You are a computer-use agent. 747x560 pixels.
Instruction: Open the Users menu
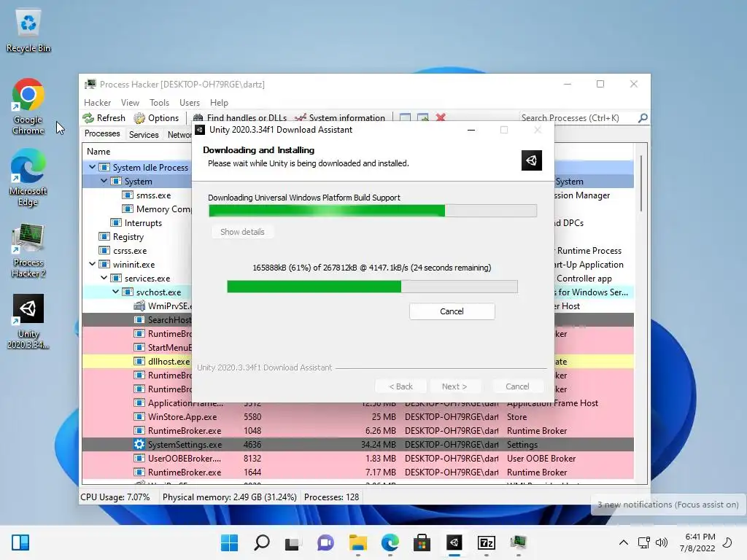(x=190, y=102)
